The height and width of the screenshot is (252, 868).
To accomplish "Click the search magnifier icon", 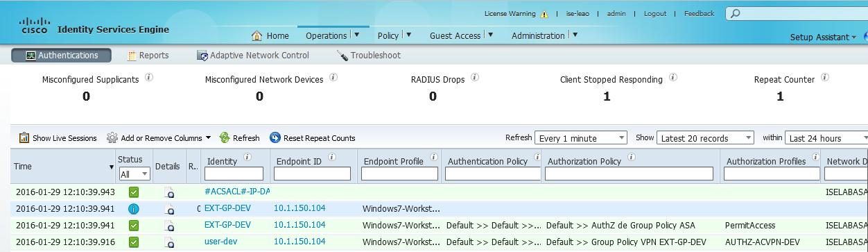I will [736, 13].
